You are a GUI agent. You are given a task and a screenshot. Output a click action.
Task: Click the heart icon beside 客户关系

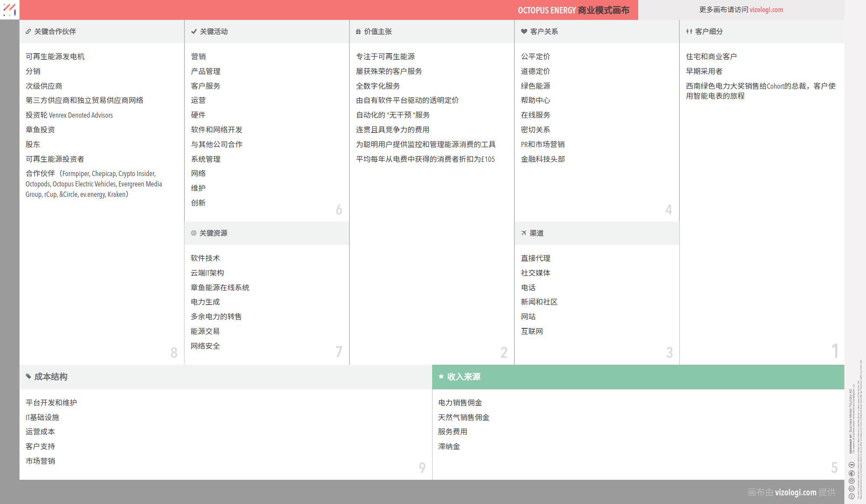tap(524, 32)
